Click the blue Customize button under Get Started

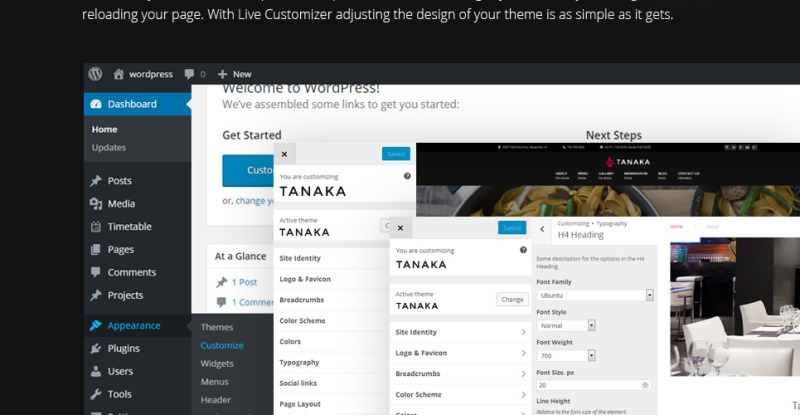click(x=248, y=170)
